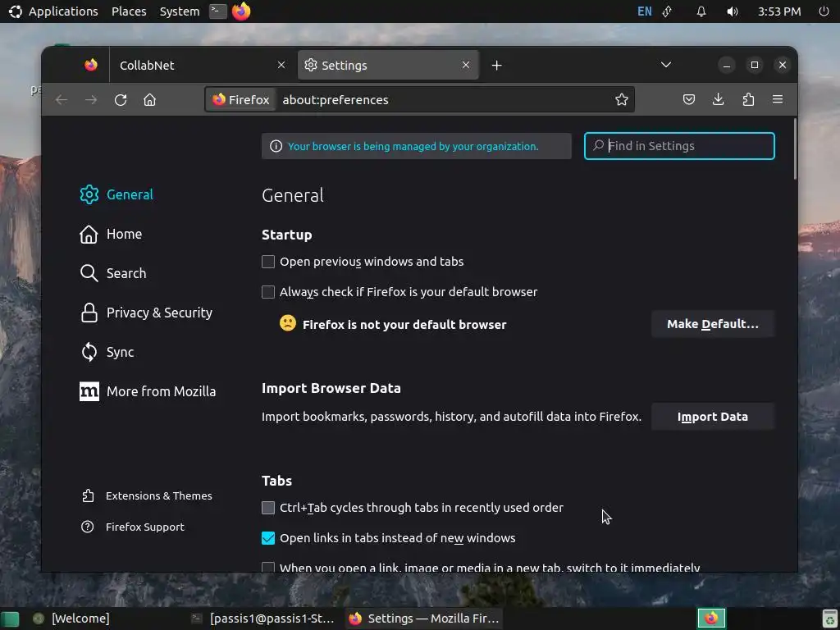Viewport: 840px width, 630px height.
Task: Reload the current page
Action: click(121, 99)
